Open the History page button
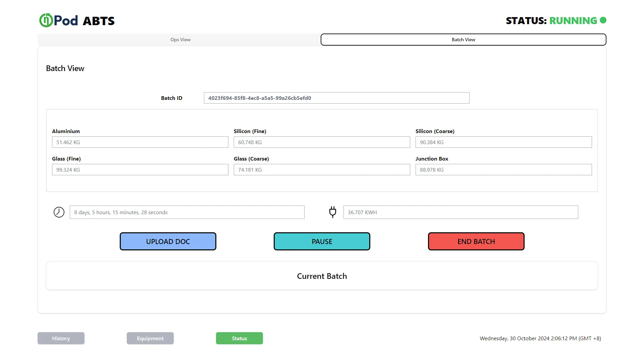644x362 pixels. 61,338
